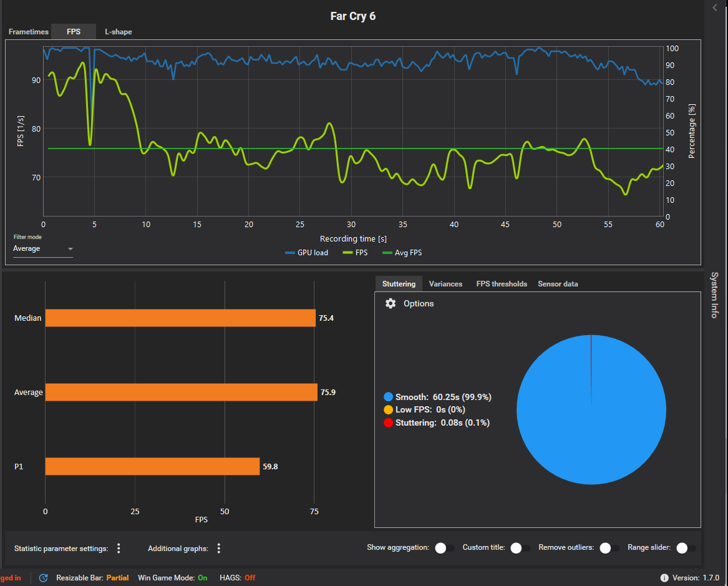This screenshot has height=586, width=728.
Task: Select the FPS tab
Action: pyautogui.click(x=74, y=32)
